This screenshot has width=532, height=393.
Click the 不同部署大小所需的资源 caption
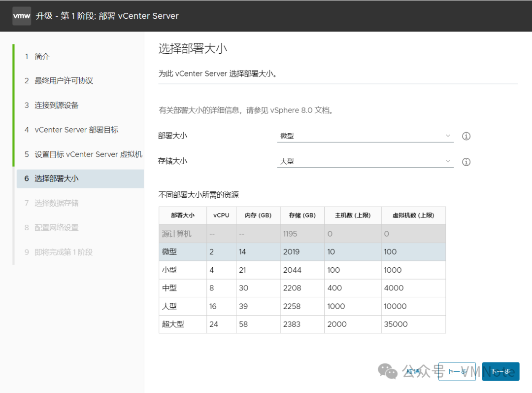tap(199, 195)
